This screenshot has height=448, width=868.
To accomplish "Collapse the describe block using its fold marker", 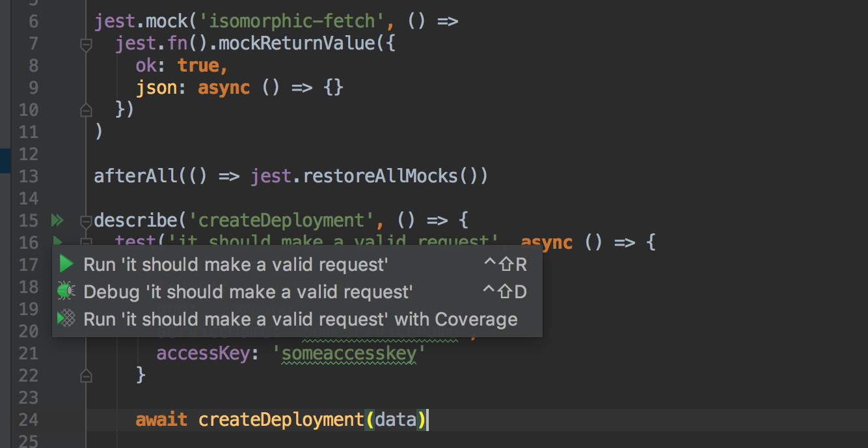I will [85, 221].
